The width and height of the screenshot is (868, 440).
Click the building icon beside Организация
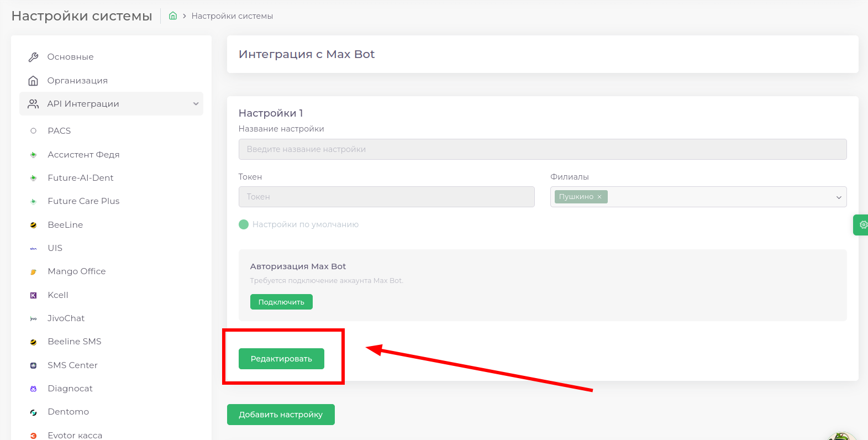[33, 81]
